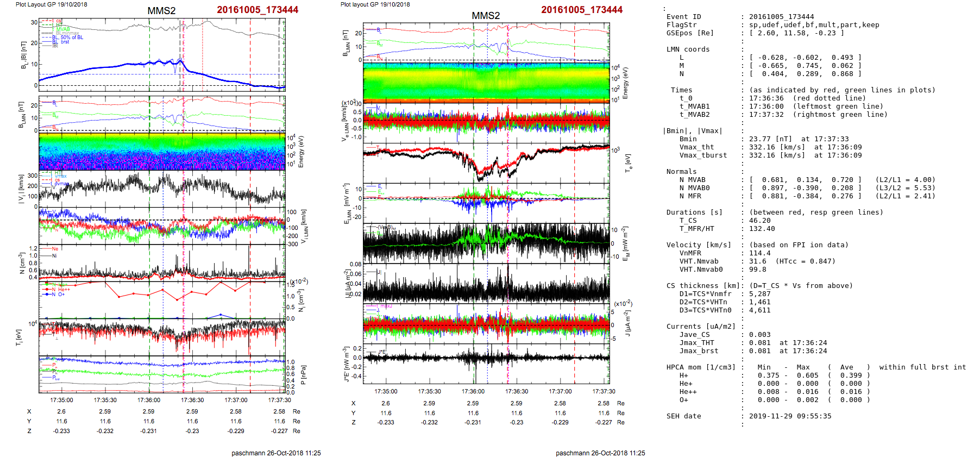Click the red He++ legend entry in the left plot
Image resolution: width=980 pixels, height=457 pixels.
(x=64, y=290)
